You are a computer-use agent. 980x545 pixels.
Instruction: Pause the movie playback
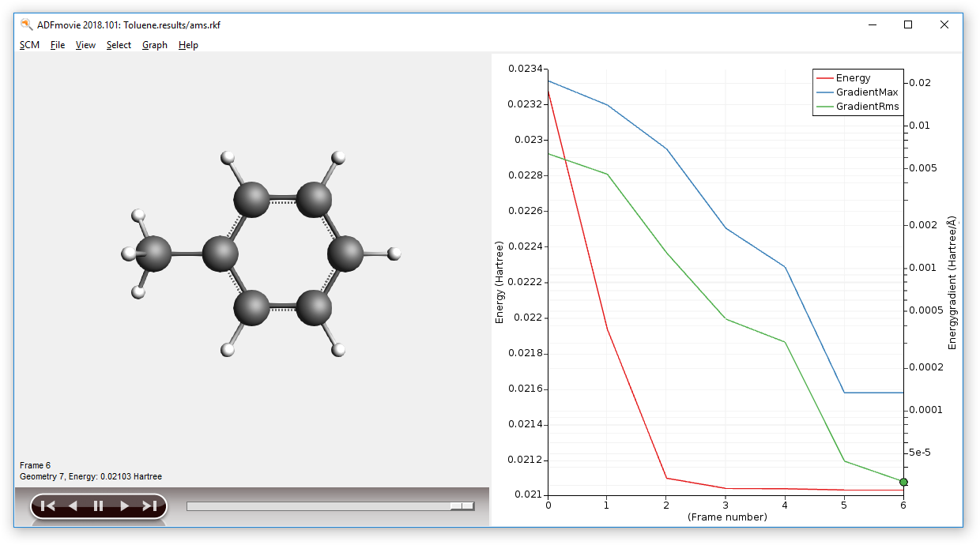(x=99, y=506)
